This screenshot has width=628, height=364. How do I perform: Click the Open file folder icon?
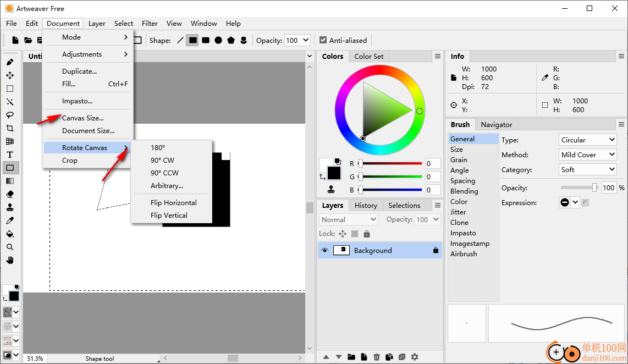28,41
